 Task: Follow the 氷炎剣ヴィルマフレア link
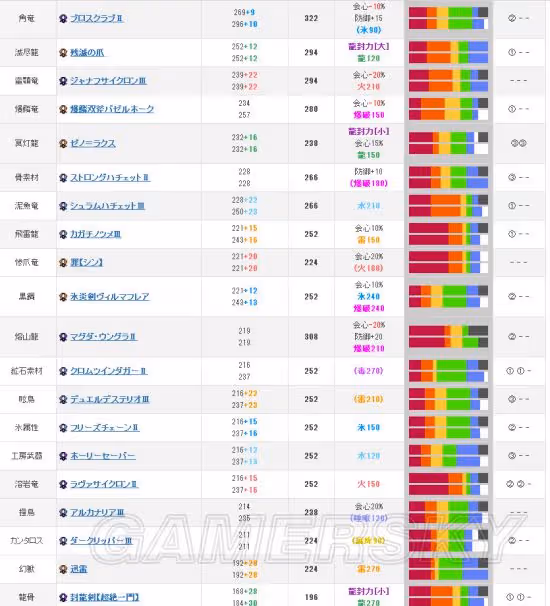point(110,297)
